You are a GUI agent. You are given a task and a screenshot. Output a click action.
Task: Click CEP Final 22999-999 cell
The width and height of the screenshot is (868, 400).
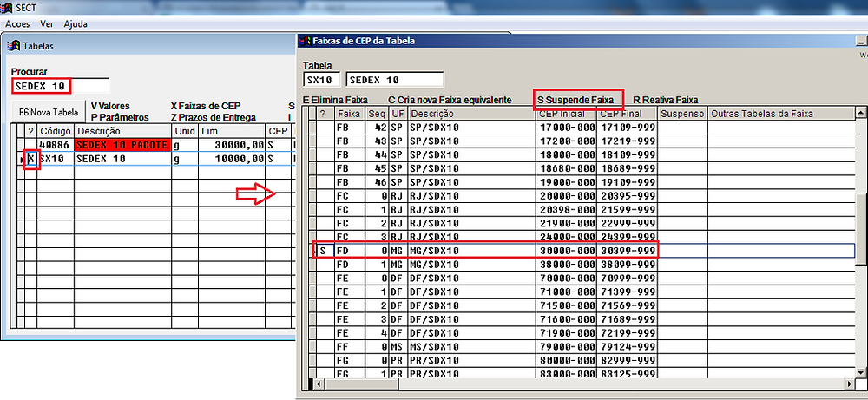point(627,223)
